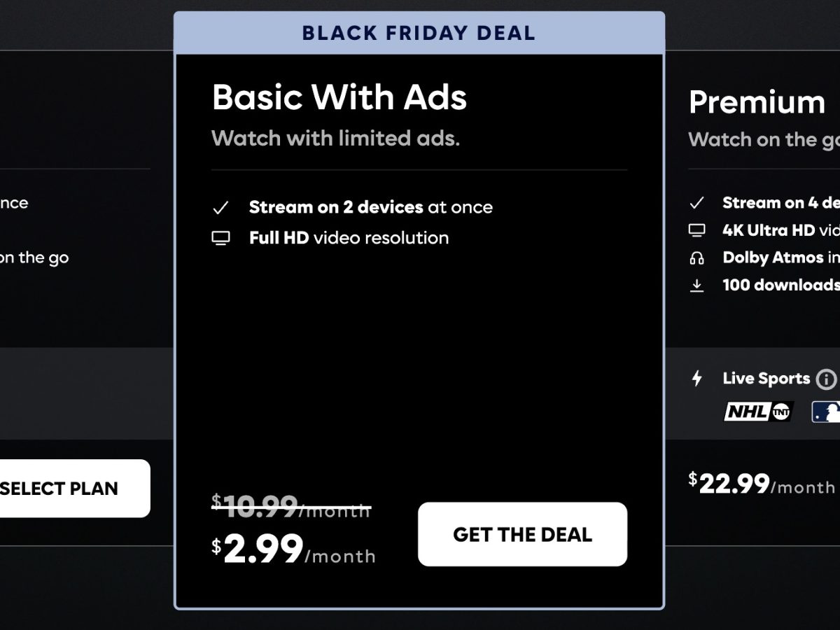Click the Premium $22.99/month price
Viewport: 840px width, 630px height.
[762, 484]
